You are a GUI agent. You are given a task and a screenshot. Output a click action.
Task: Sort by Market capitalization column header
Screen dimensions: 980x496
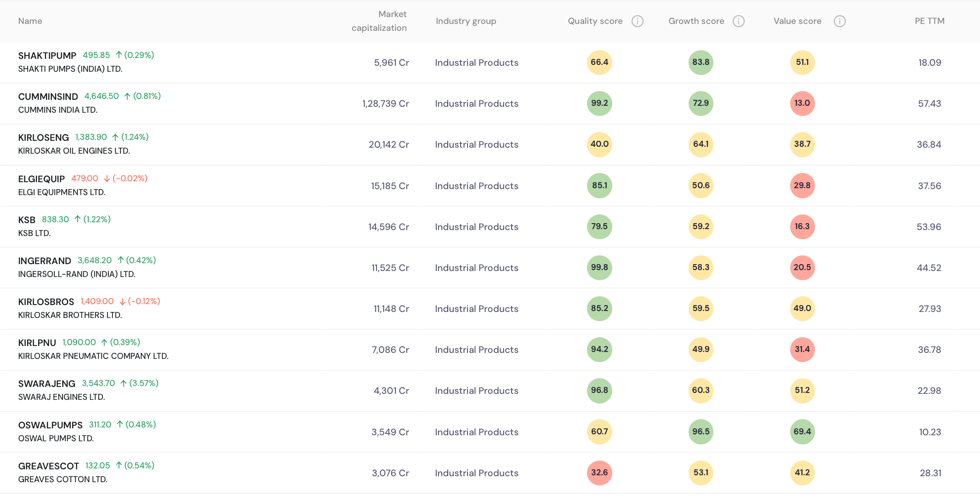point(379,21)
